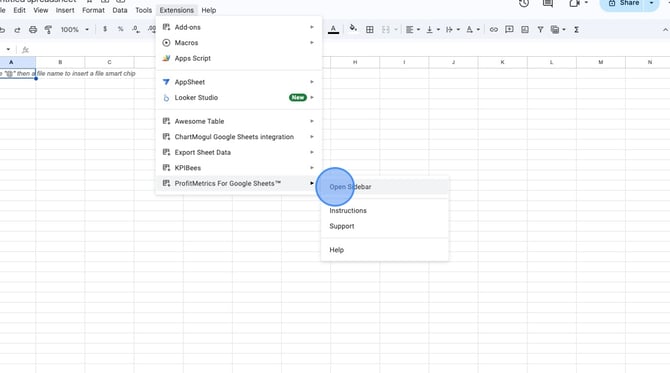Choose Instructions in ProfitMetrics submenu

click(x=385, y=211)
